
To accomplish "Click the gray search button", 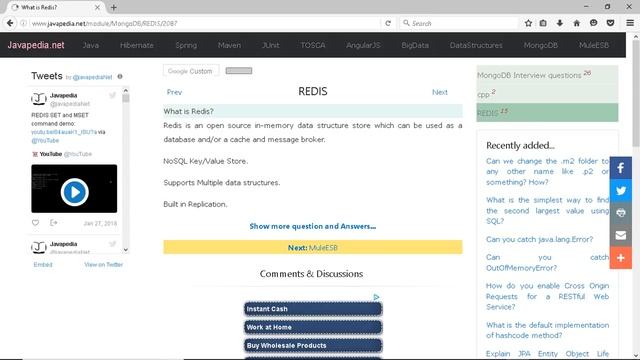I will [x=239, y=71].
